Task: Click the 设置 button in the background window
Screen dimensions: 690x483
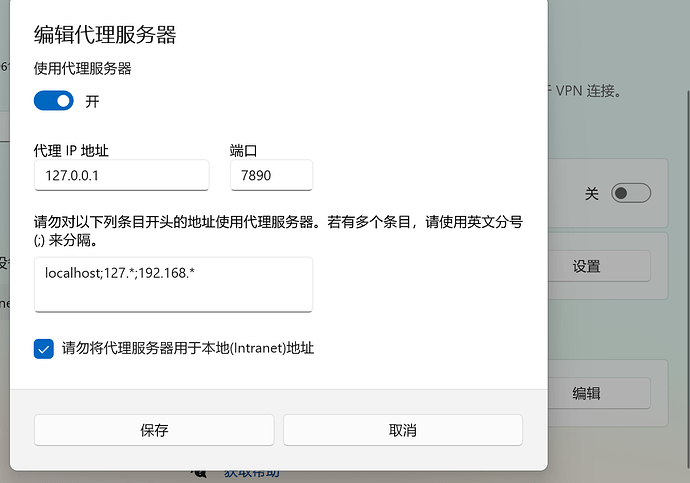Action: (x=599, y=266)
